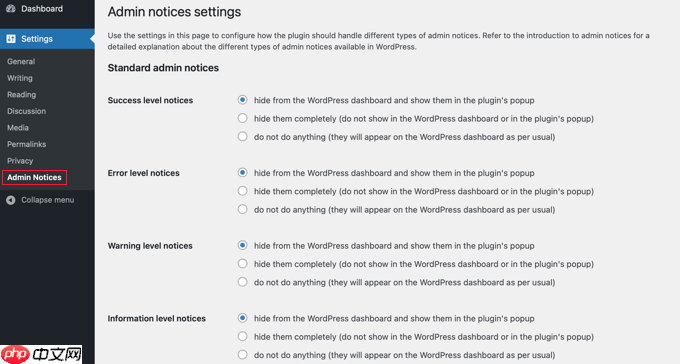Select hide completely for Success level notices
This screenshot has width=680, height=364.
[242, 118]
